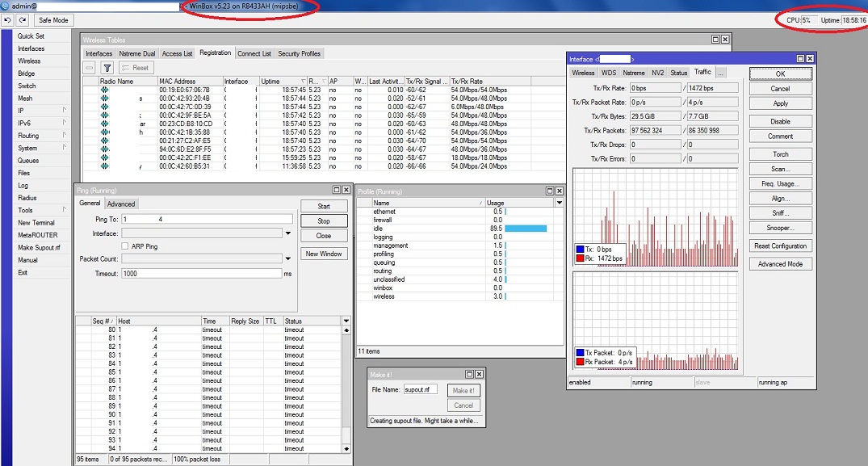
Task: Open the column chooser dropdown in Ping results
Action: click(346, 321)
